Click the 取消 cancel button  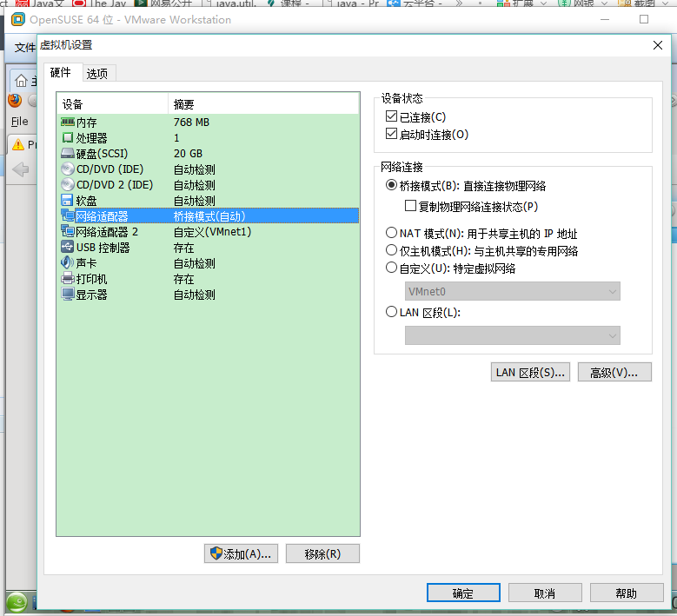(x=545, y=593)
